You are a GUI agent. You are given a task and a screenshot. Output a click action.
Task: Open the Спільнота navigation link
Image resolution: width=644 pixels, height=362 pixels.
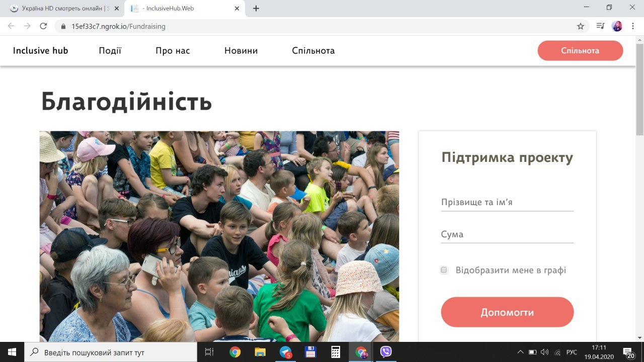pos(313,51)
